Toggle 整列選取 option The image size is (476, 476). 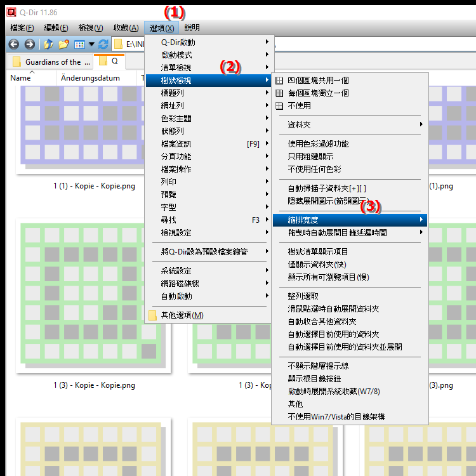350,296
